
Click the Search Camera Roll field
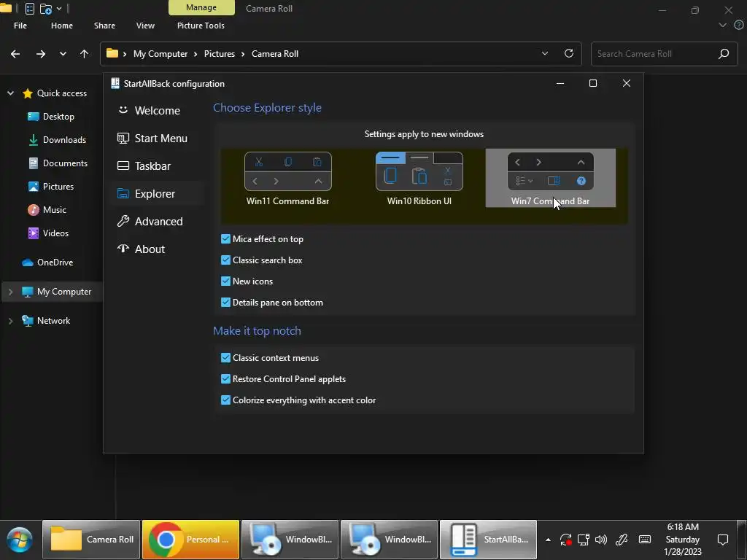(x=664, y=54)
